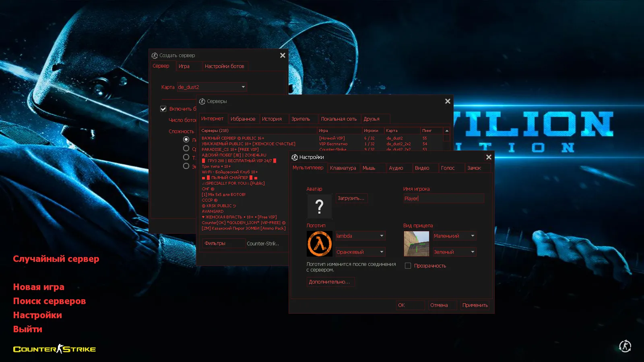Open the Избранное servers tab
The width and height of the screenshot is (644, 362).
[x=243, y=119]
